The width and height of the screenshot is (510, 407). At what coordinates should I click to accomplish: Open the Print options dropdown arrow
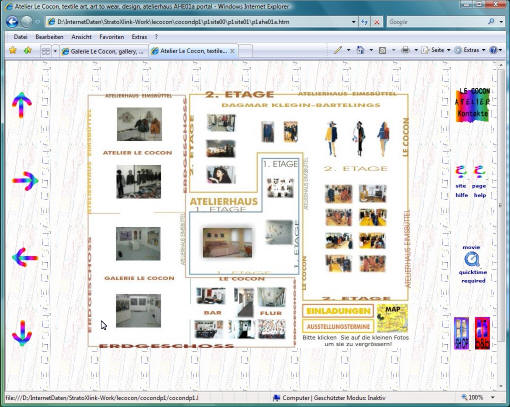(x=416, y=50)
